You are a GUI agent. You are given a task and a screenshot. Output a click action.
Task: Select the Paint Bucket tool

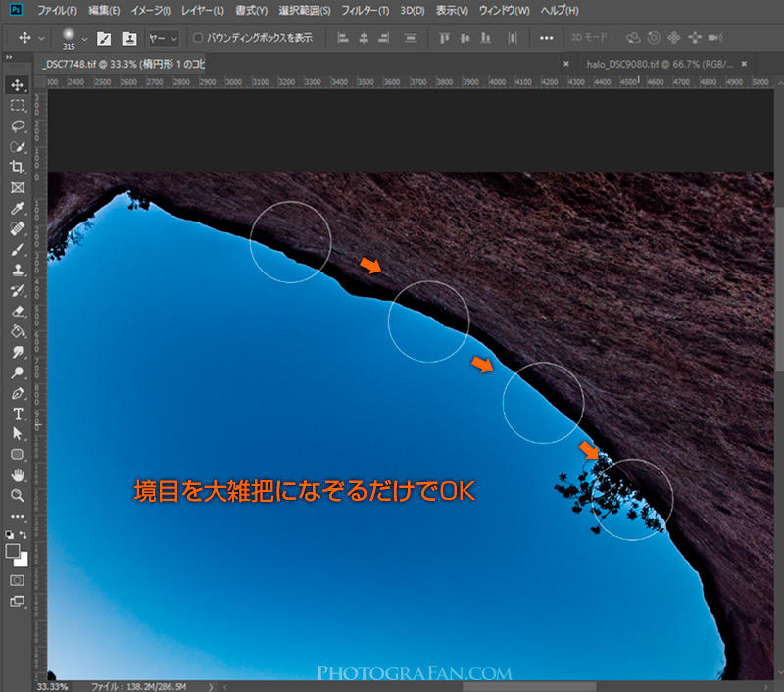coord(18,331)
